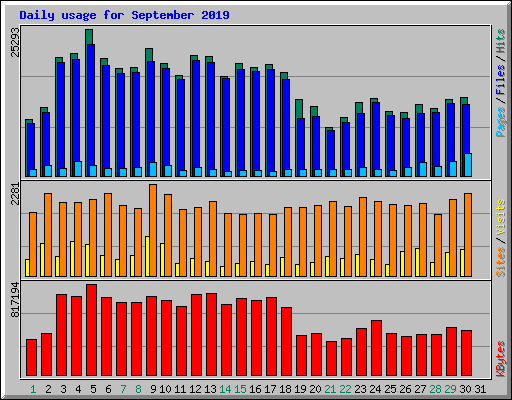Click the red KBytes bar for day 30
Image resolution: width=512 pixels, height=400 pixels.
point(467,353)
